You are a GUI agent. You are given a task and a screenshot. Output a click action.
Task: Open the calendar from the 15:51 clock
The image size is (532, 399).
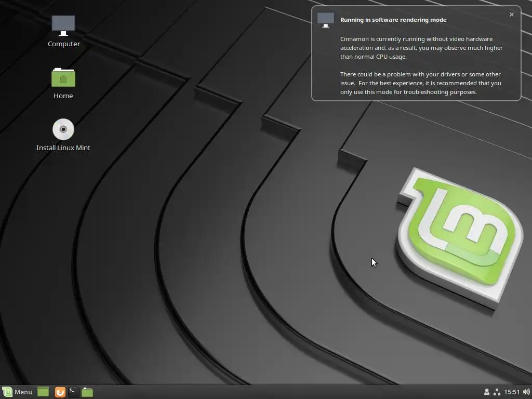(512, 392)
